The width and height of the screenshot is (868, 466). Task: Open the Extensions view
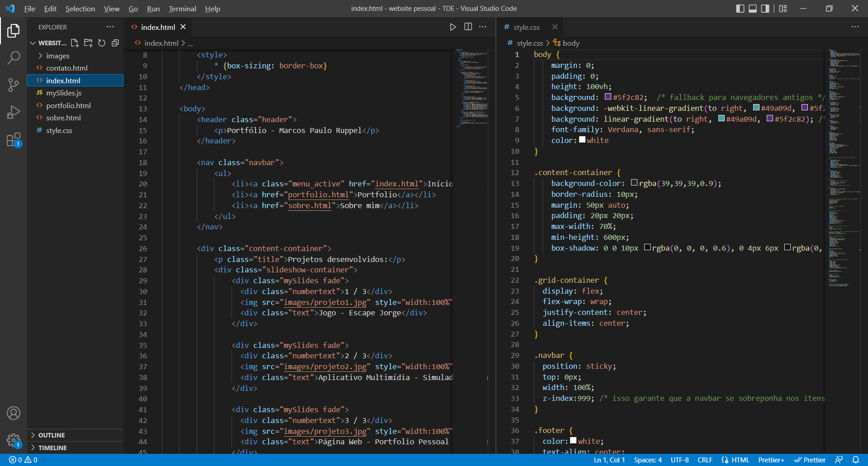pyautogui.click(x=14, y=140)
